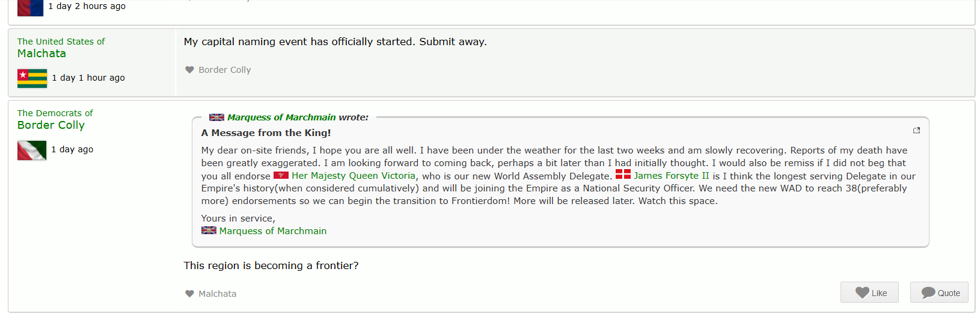Click Marquess of Marchmain signature link

(x=272, y=231)
